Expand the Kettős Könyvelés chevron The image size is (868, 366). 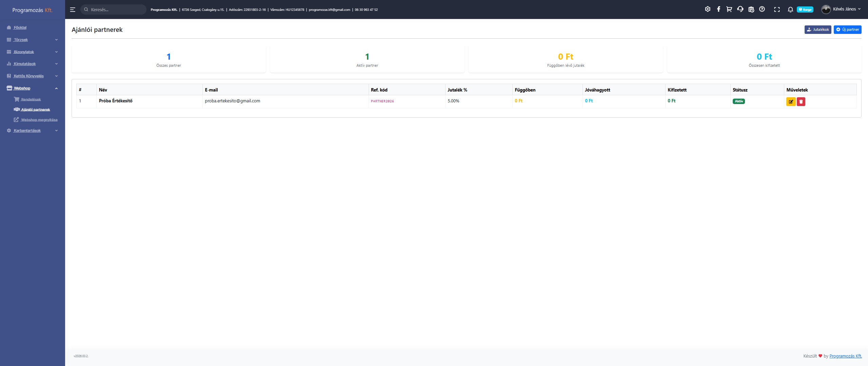56,76
